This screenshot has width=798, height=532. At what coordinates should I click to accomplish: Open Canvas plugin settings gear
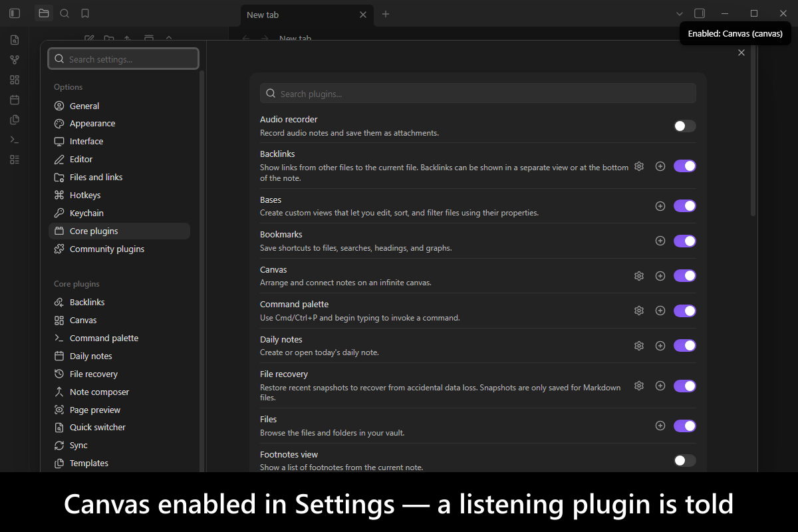click(639, 276)
